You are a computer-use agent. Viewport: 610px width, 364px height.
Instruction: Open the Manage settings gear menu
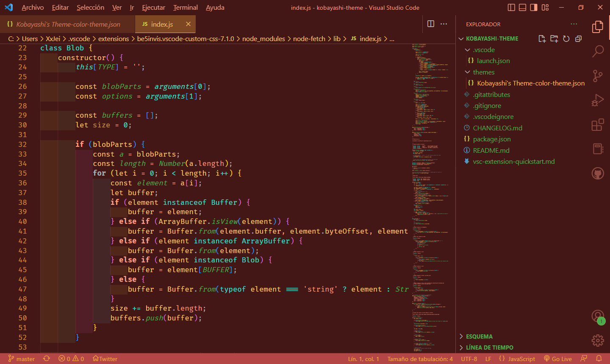(x=597, y=340)
